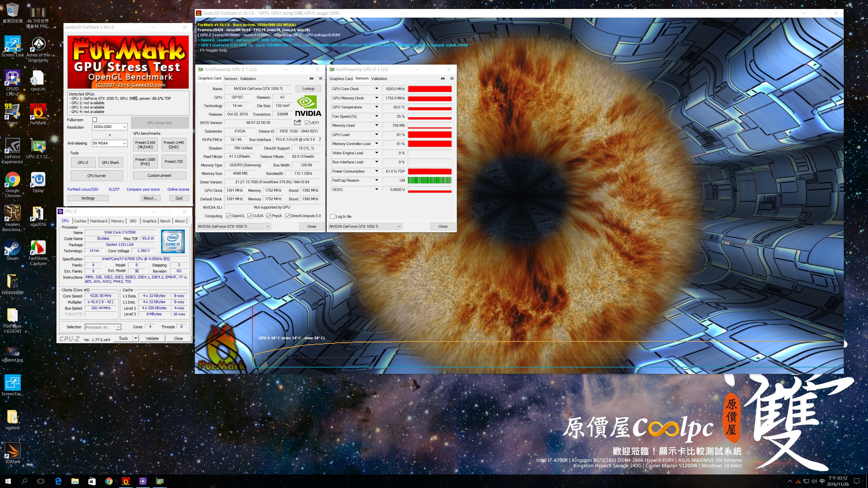Image resolution: width=868 pixels, height=488 pixels.
Task: Click the Windows Start button
Action: coord(8,481)
